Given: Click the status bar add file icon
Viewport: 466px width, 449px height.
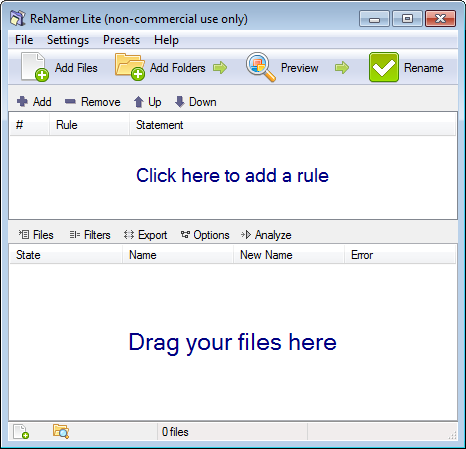Looking at the screenshot, I should (21, 431).
